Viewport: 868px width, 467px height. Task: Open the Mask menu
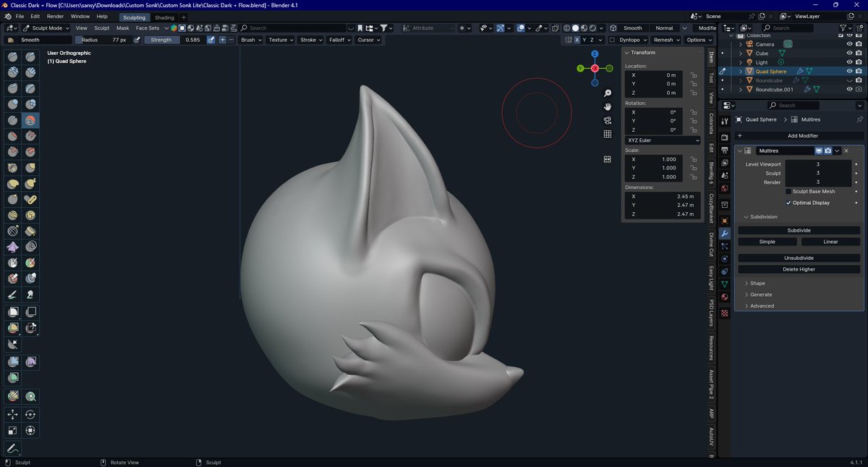tap(123, 28)
